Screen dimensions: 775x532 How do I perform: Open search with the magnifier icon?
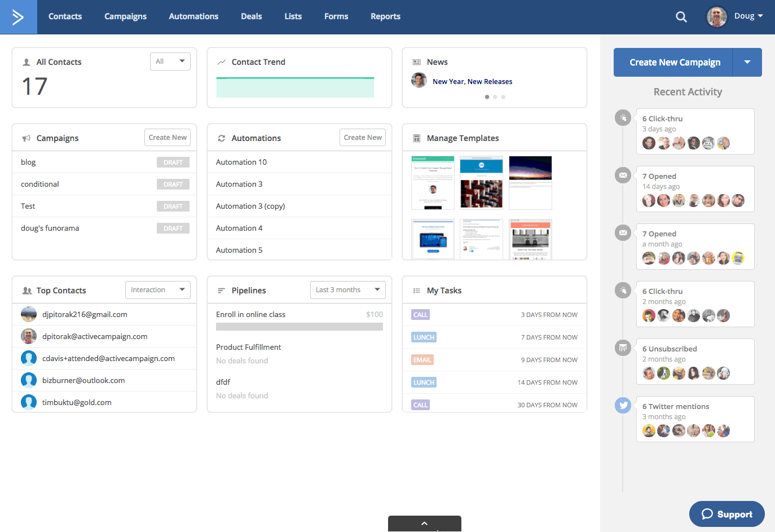pos(681,17)
